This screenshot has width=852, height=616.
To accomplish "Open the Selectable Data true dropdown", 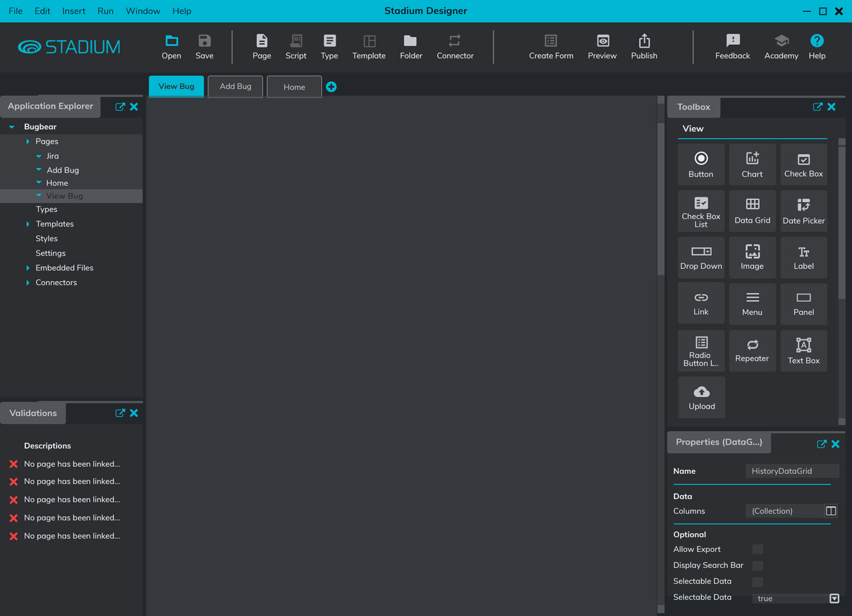I will coord(834,598).
